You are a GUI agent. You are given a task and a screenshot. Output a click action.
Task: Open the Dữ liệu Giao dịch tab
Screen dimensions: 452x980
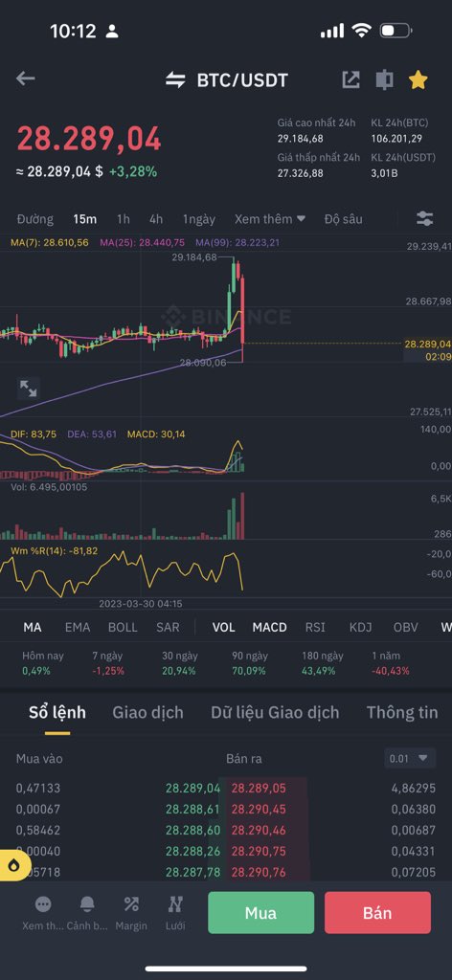[x=275, y=712]
